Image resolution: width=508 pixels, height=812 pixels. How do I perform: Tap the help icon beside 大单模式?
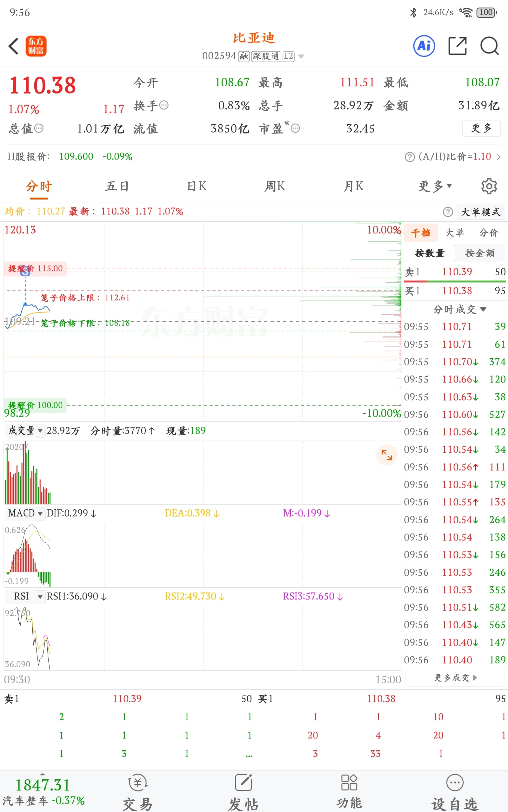pos(448,212)
